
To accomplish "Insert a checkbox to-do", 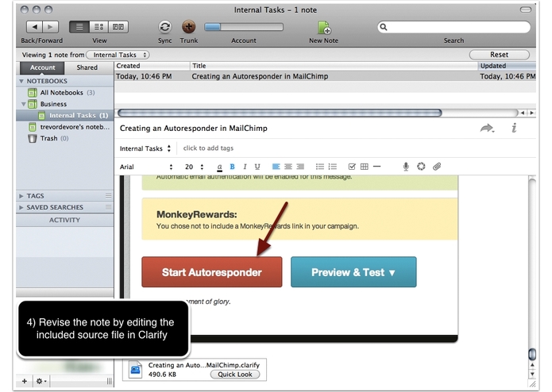I will tap(352, 167).
